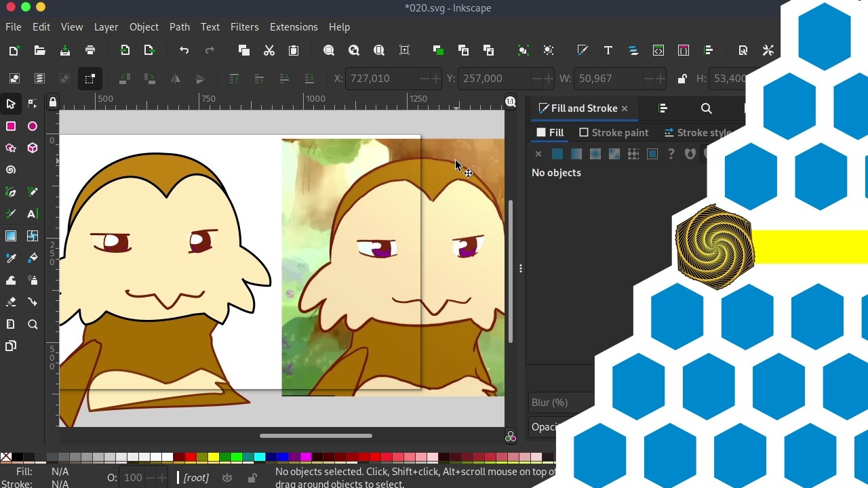Image resolution: width=868 pixels, height=488 pixels.
Task: Activate the Paint bucket tool
Action: click(x=33, y=258)
